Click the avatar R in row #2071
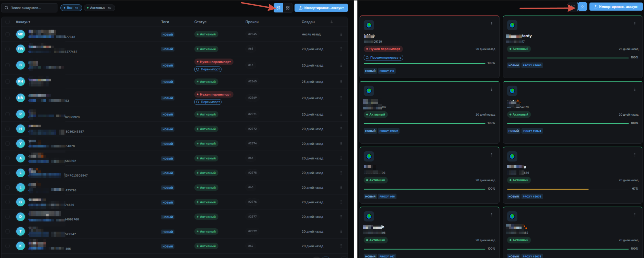644x258 pixels. 20,114
